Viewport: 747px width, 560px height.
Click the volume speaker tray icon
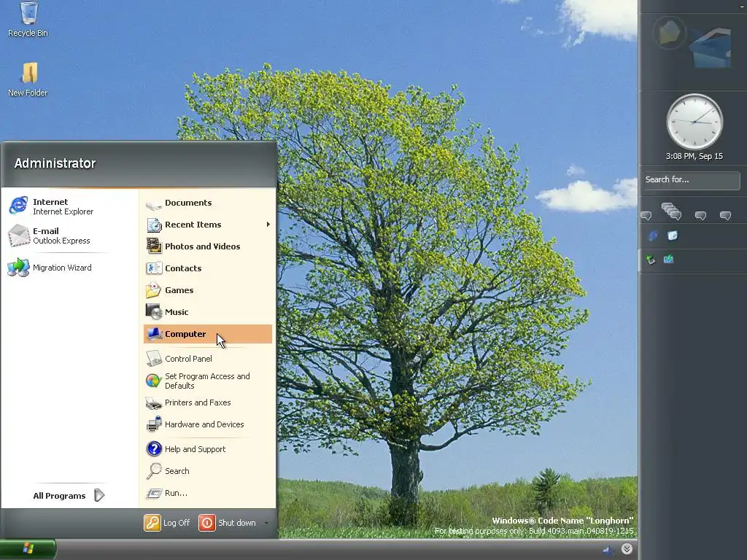click(x=608, y=551)
